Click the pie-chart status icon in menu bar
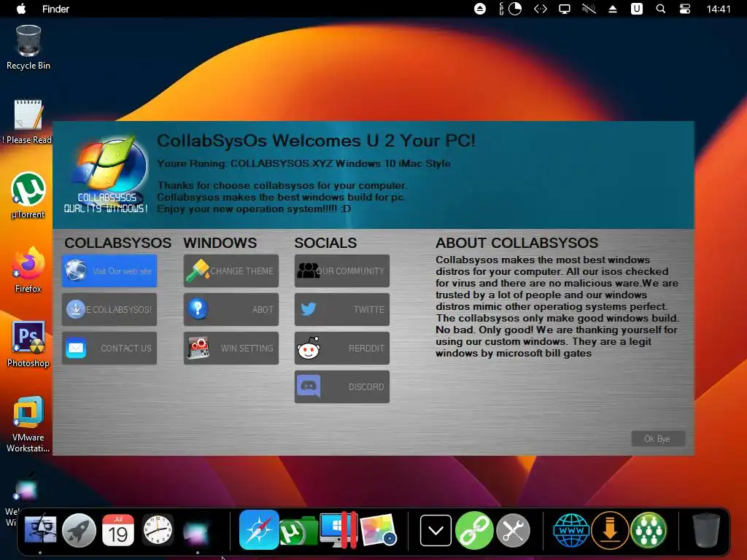This screenshot has height=560, width=747. pyautogui.click(x=515, y=9)
